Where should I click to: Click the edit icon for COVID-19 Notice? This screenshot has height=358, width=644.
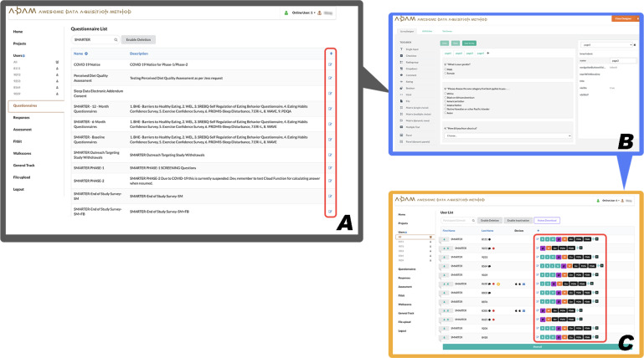click(x=330, y=64)
